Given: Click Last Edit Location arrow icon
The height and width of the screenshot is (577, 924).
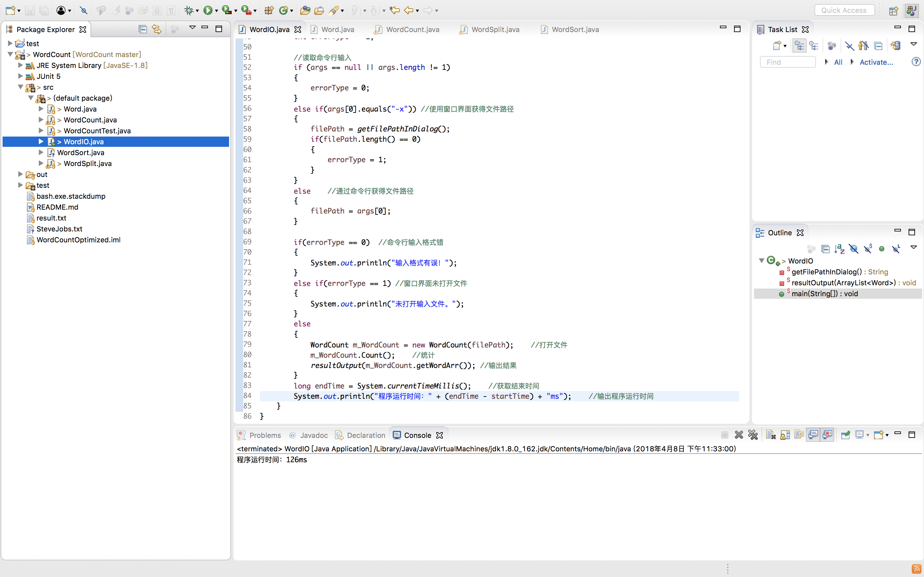Looking at the screenshot, I should (394, 10).
